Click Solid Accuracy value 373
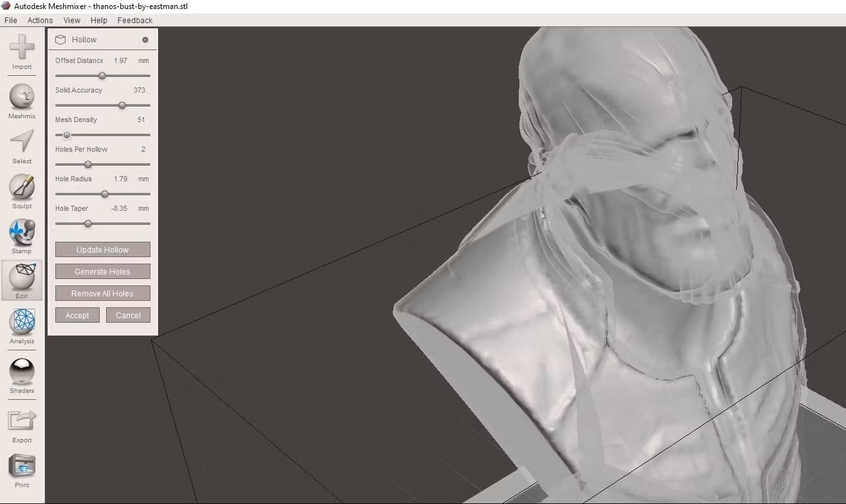846x504 pixels. (139, 90)
